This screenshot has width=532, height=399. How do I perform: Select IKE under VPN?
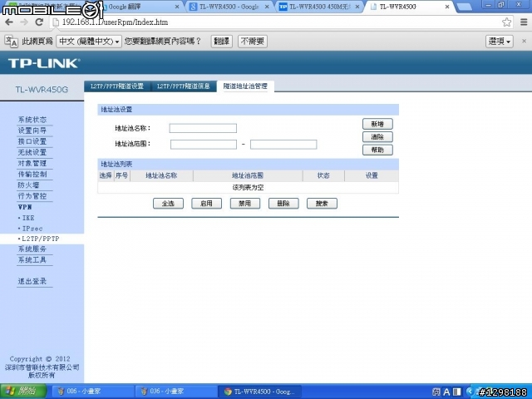pyautogui.click(x=27, y=218)
